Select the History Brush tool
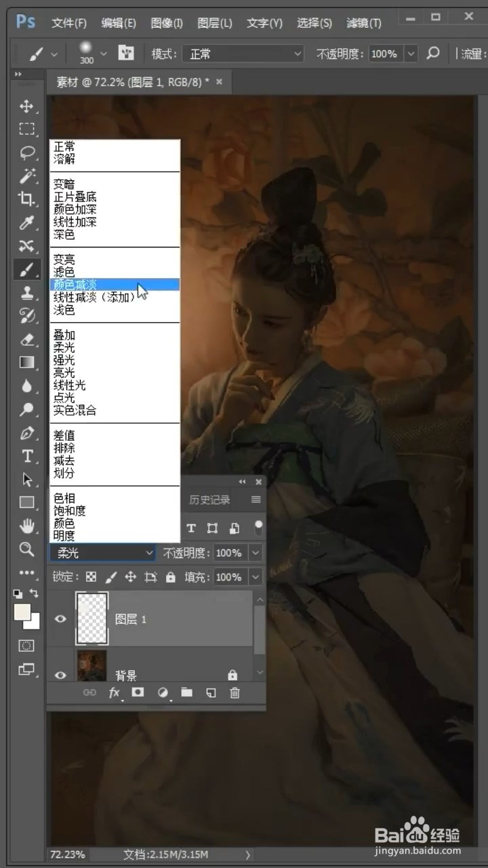488x868 pixels. tap(26, 315)
